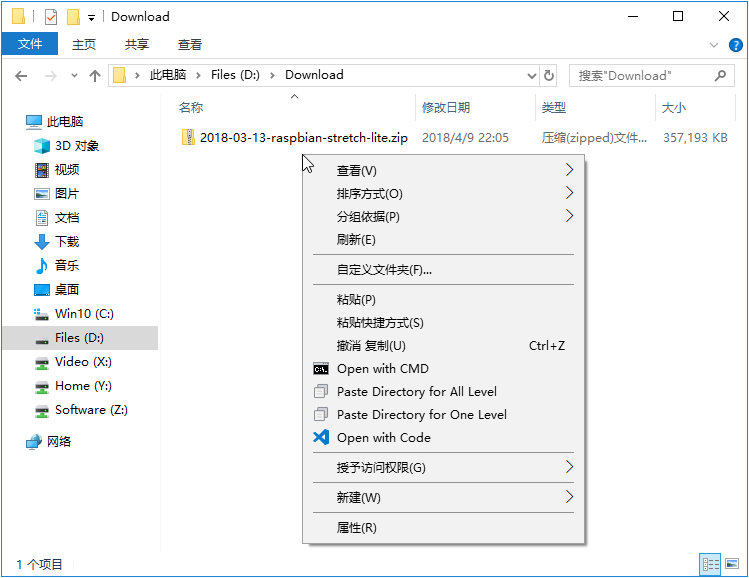749x578 pixels.
Task: Select 粘贴(P) in context menu
Action: [x=443, y=300]
